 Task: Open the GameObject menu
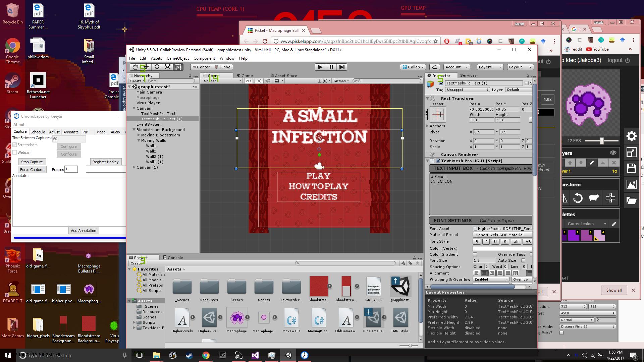(177, 58)
